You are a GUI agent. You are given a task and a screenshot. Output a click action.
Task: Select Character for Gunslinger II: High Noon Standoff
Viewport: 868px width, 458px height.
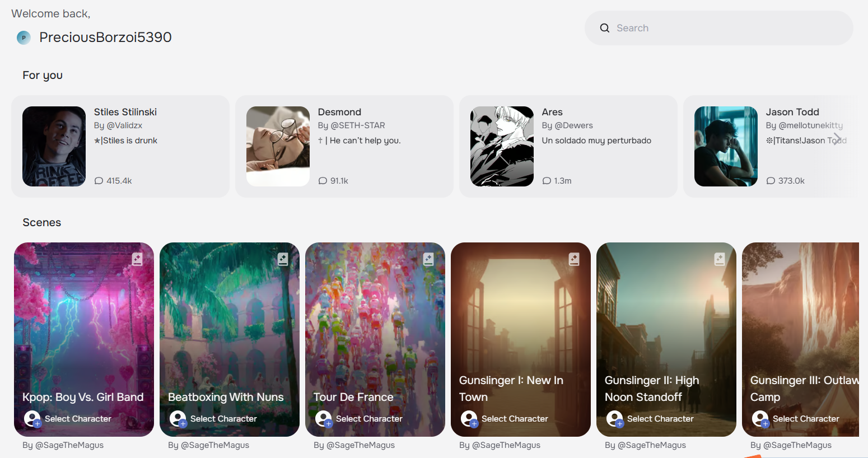pyautogui.click(x=650, y=419)
